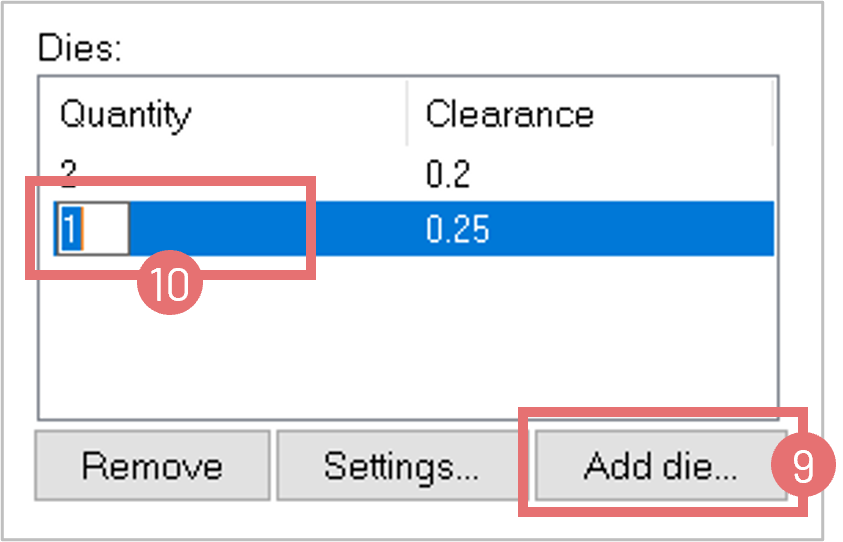Click the Quantity column header
Viewport: 843px width, 542px height.
[125, 113]
